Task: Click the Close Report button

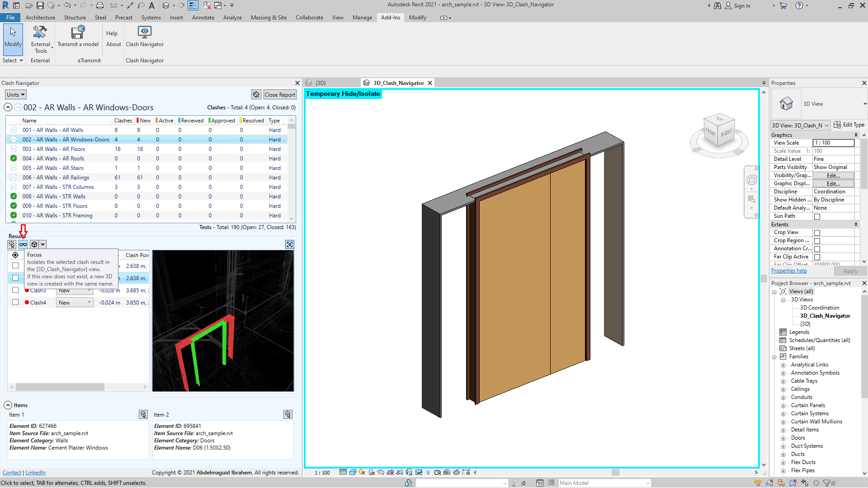Action: pyautogui.click(x=280, y=94)
